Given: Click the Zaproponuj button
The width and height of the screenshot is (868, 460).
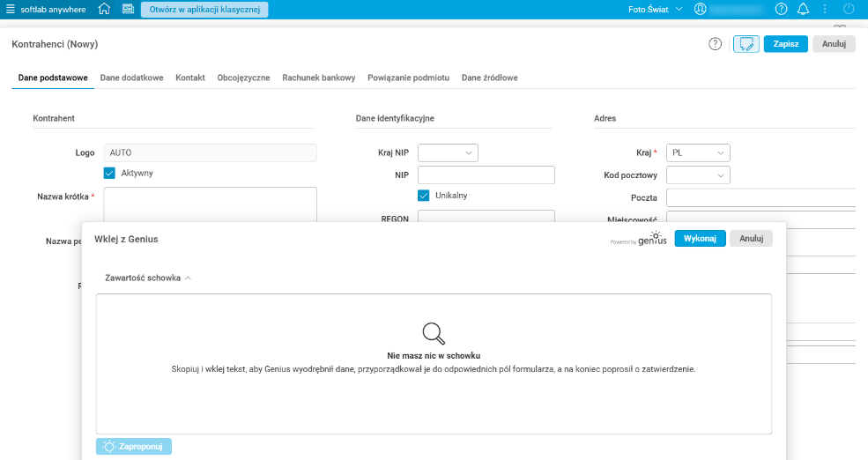Looking at the screenshot, I should pyautogui.click(x=133, y=446).
